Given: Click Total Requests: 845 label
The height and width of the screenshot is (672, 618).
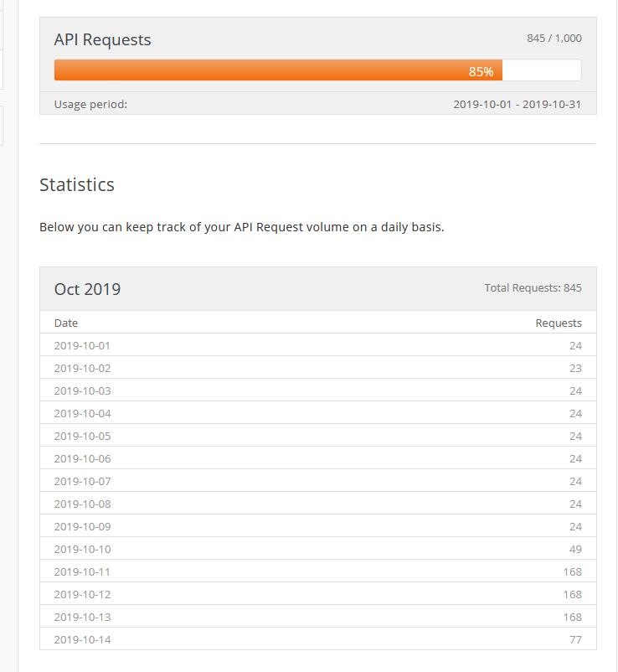Looking at the screenshot, I should (x=533, y=288).
